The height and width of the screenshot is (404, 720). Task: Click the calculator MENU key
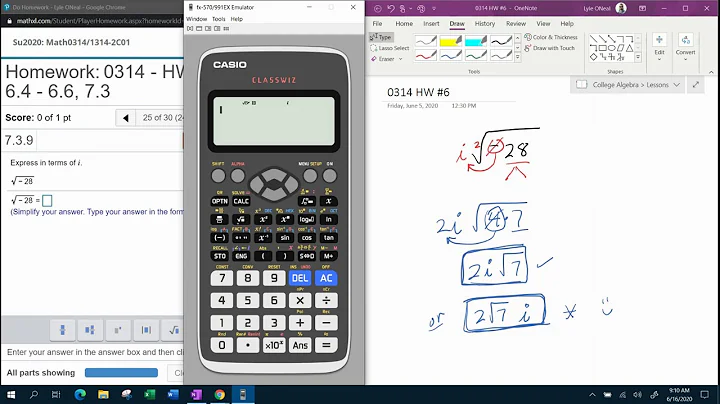coord(310,175)
